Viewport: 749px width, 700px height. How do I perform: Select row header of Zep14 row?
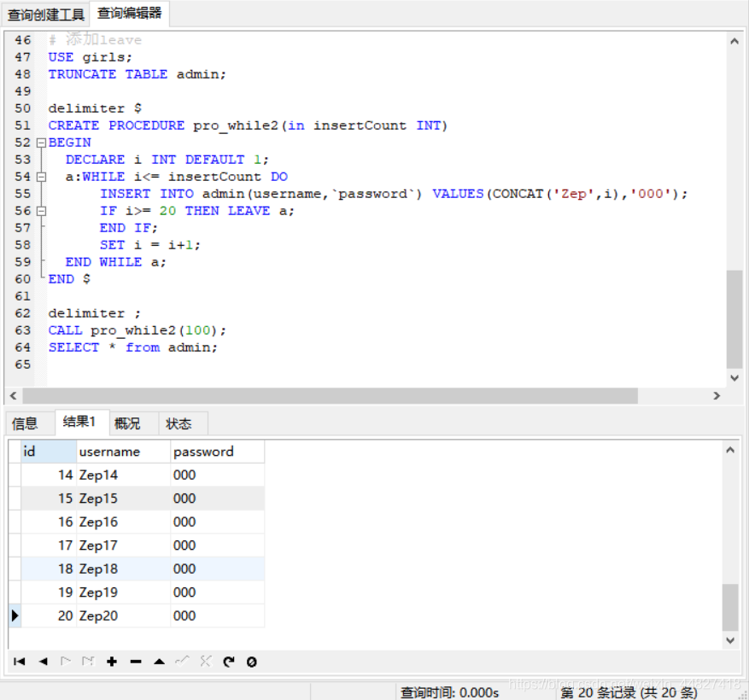[x=15, y=475]
